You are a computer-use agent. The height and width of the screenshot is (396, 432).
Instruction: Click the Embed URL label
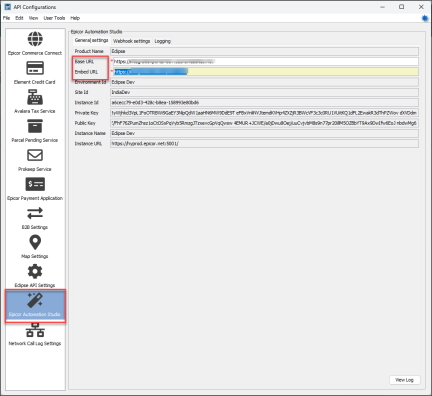point(86,72)
